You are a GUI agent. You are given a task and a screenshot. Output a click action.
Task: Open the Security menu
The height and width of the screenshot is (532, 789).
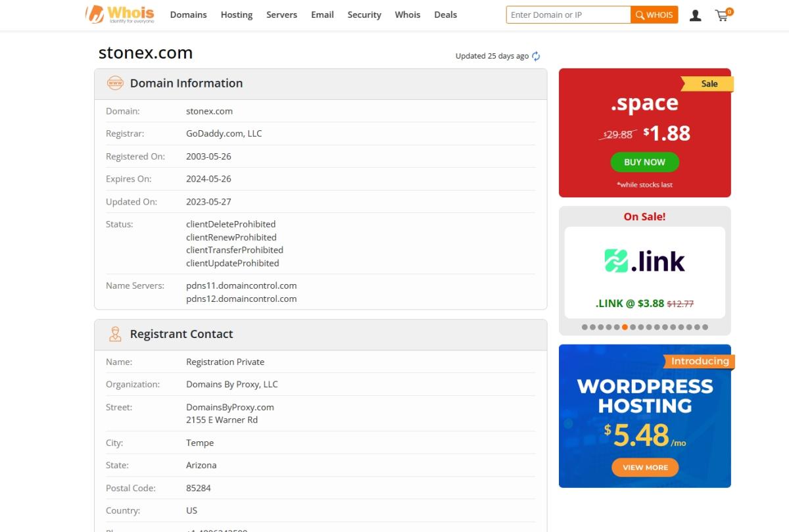coord(364,14)
